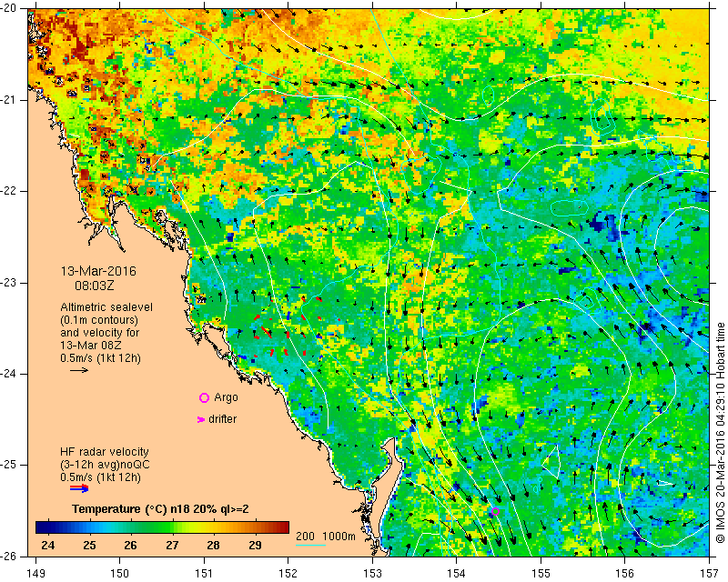Image resolution: width=728 pixels, height=582 pixels.
Task: Click the '(3-12h avg)noQC' text
Action: (105, 465)
